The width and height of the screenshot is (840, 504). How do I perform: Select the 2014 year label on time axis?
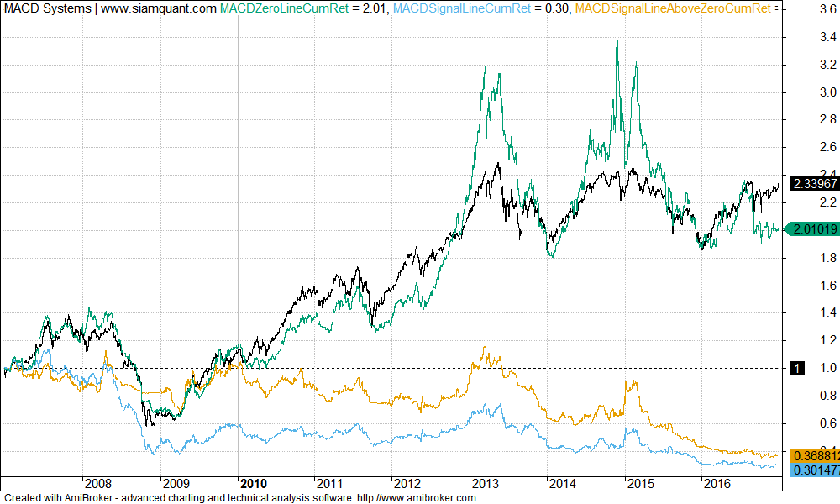[561, 484]
